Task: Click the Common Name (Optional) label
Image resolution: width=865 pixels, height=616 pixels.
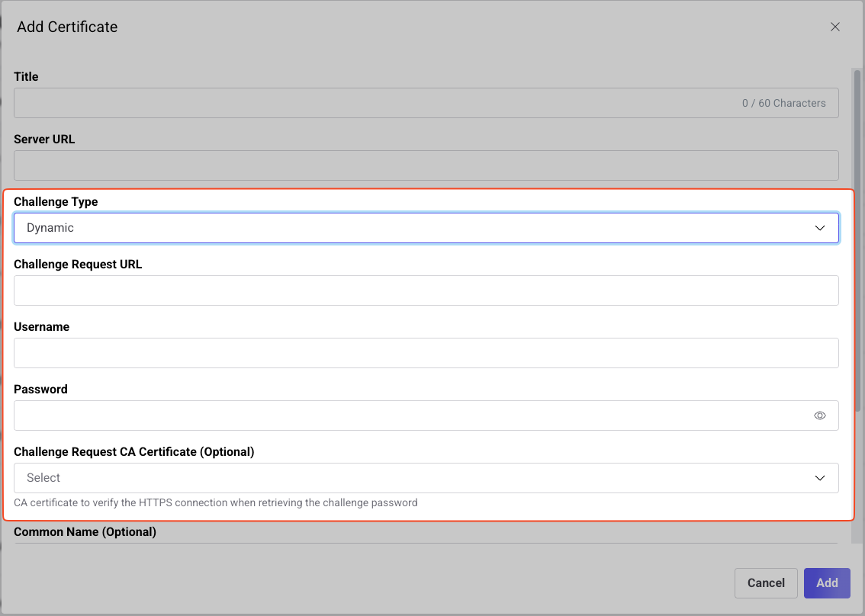Action: pyautogui.click(x=85, y=531)
